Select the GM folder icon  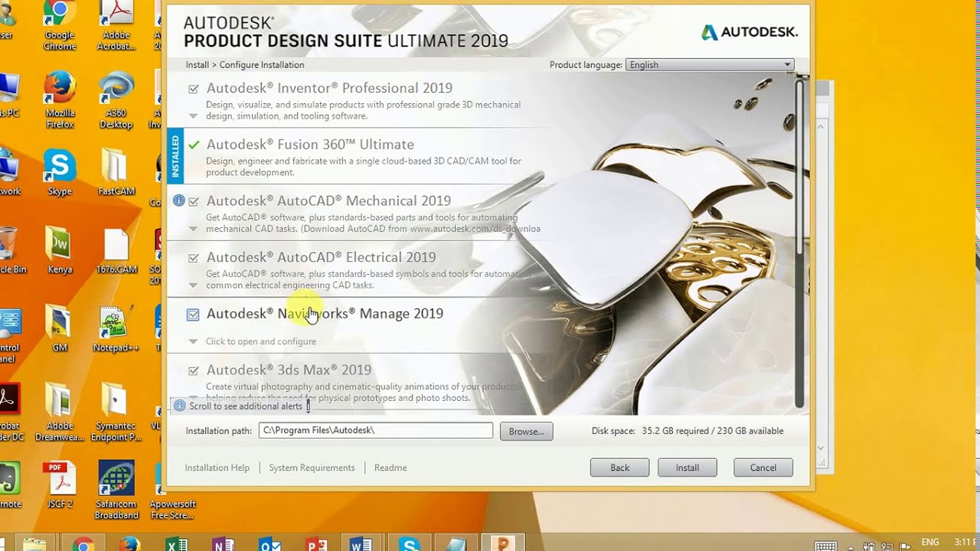pyautogui.click(x=60, y=329)
